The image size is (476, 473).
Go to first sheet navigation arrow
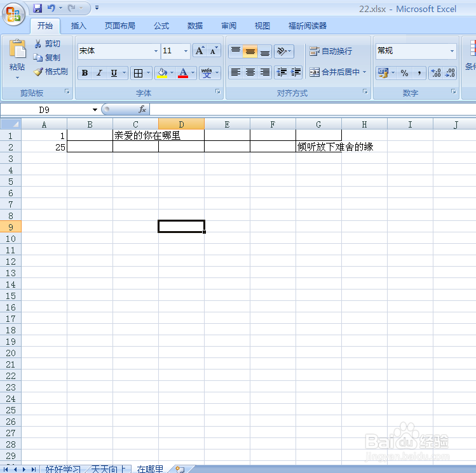(6, 469)
